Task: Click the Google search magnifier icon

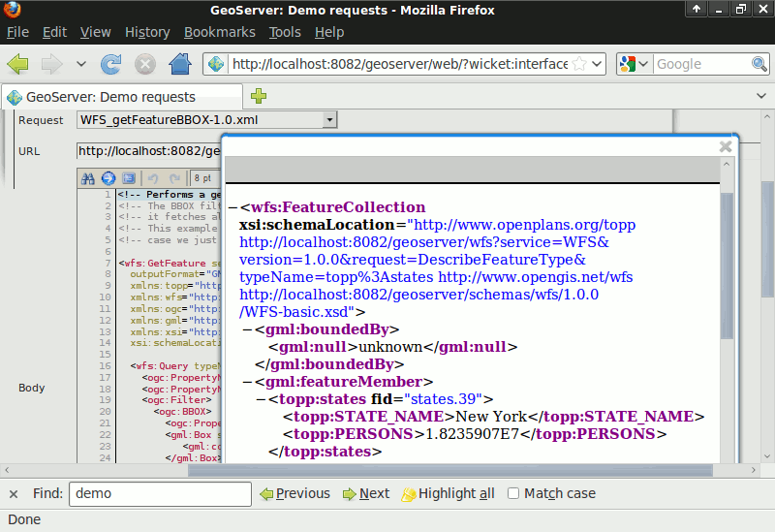Action: click(759, 64)
